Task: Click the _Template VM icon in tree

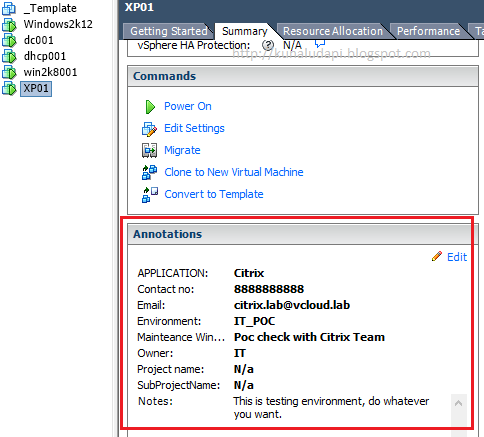Action: [9, 8]
